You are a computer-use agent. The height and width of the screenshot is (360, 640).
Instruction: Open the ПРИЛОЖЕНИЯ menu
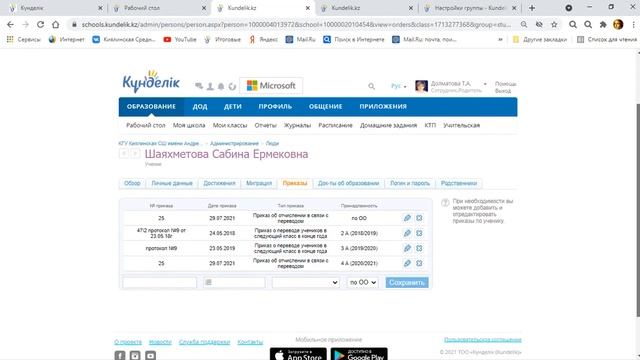tap(383, 107)
